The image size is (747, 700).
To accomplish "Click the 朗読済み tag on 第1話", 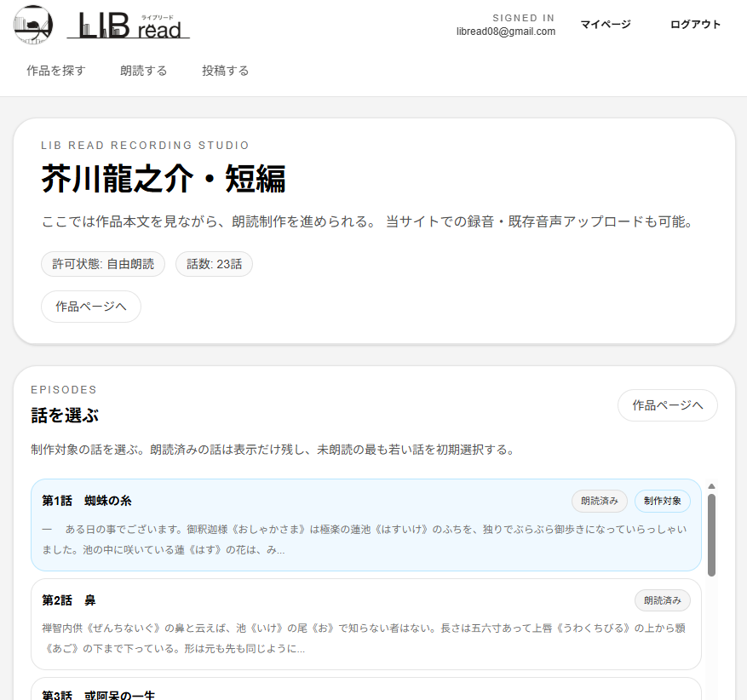I will click(600, 501).
